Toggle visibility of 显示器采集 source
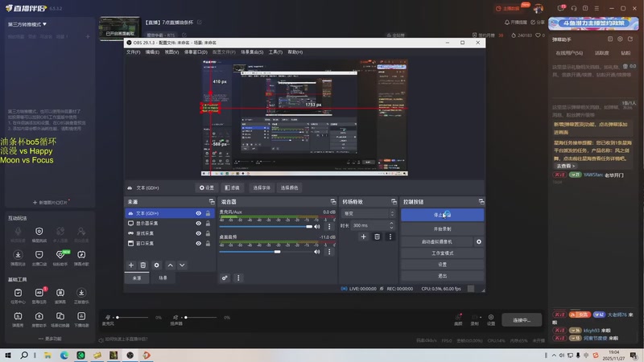The height and width of the screenshot is (362, 644). pos(198,224)
